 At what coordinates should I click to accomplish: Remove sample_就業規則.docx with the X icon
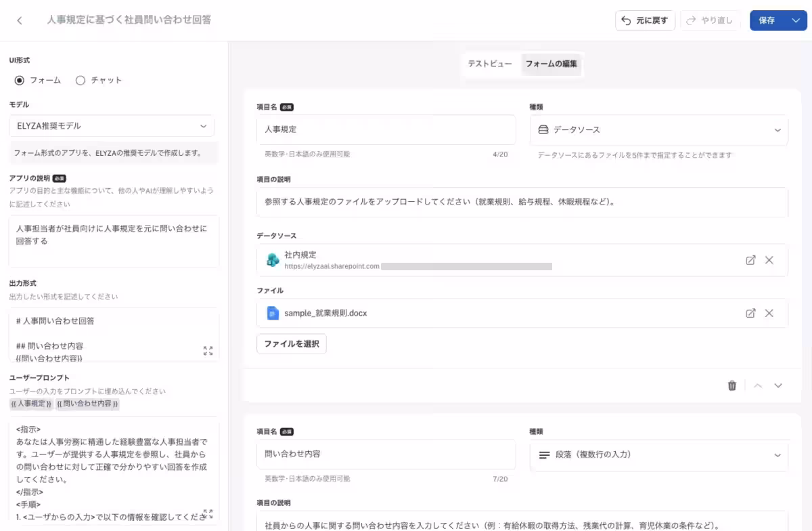(769, 313)
